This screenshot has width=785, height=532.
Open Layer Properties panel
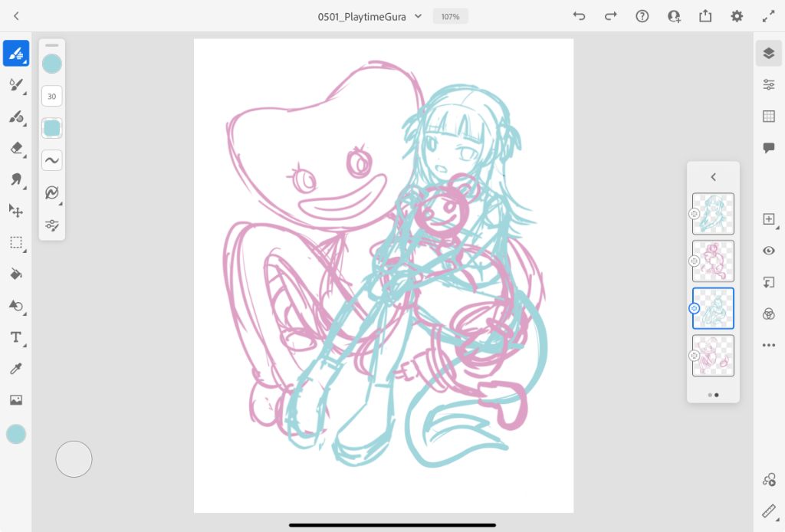tap(769, 84)
